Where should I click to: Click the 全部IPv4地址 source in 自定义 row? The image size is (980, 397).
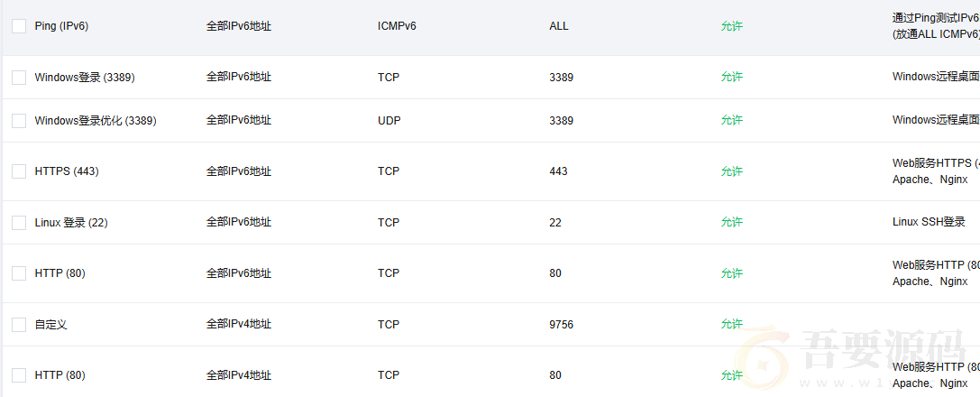pos(238,325)
